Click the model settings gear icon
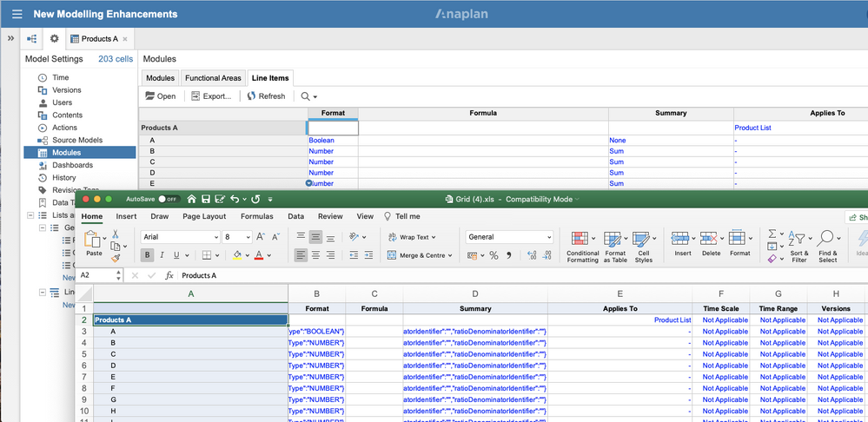868x422 pixels. [x=54, y=39]
